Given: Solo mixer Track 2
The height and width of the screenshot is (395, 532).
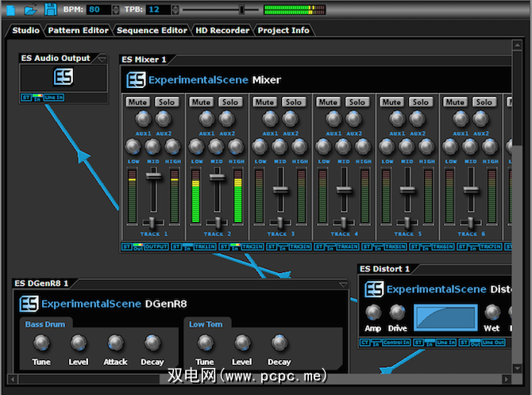Looking at the screenshot, I should [229, 102].
